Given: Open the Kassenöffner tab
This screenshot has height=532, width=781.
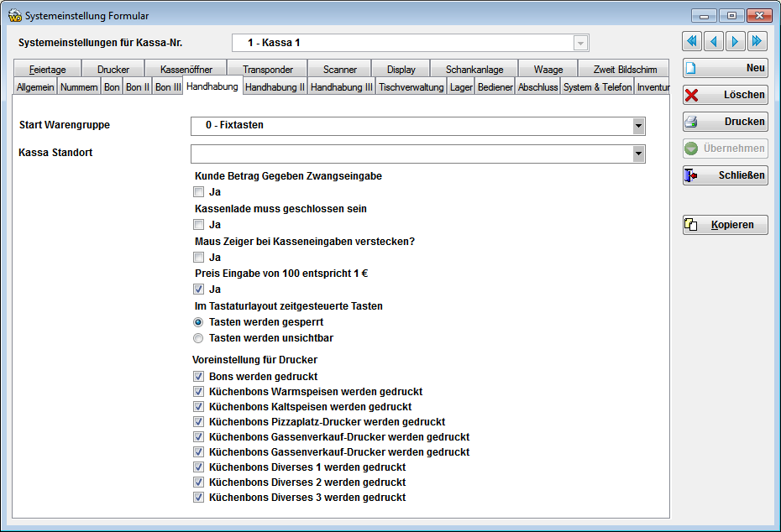Looking at the screenshot, I should pyautogui.click(x=186, y=69).
